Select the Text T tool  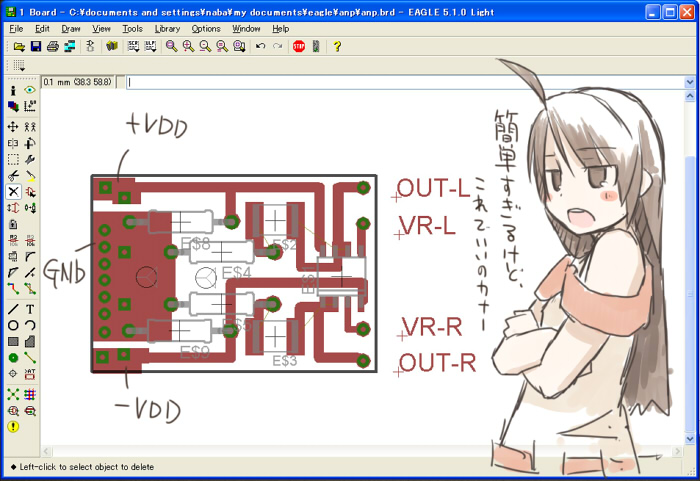tap(30, 309)
